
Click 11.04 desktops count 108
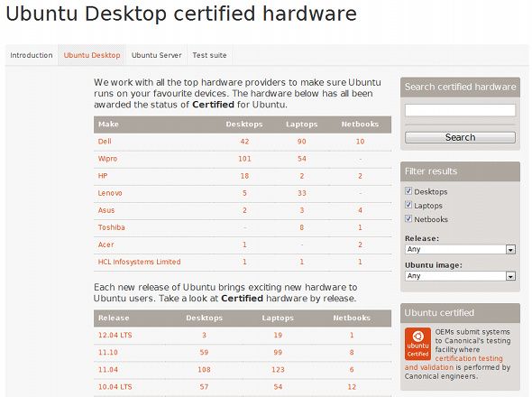(204, 370)
